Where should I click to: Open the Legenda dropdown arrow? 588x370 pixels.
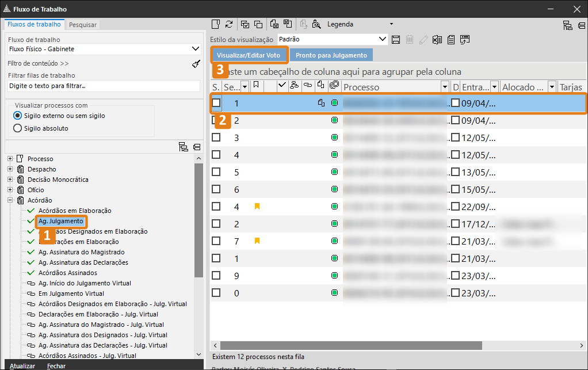point(391,24)
